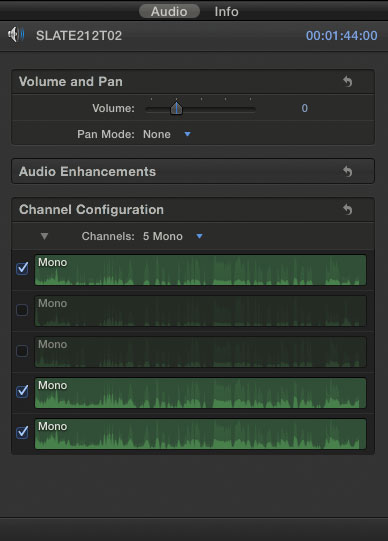Click the Volume value field showing 0
The width and height of the screenshot is (388, 541).
click(x=305, y=108)
